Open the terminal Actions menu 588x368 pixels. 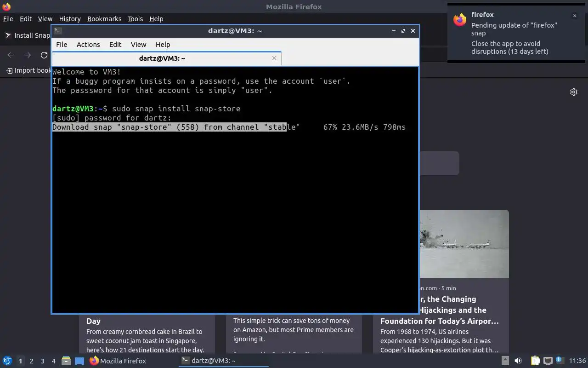pos(88,45)
